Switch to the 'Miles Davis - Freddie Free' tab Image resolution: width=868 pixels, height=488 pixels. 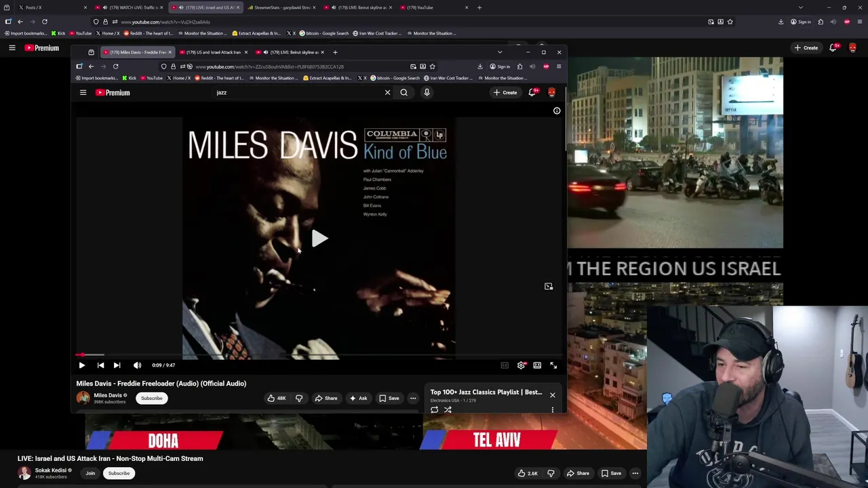[x=137, y=52]
